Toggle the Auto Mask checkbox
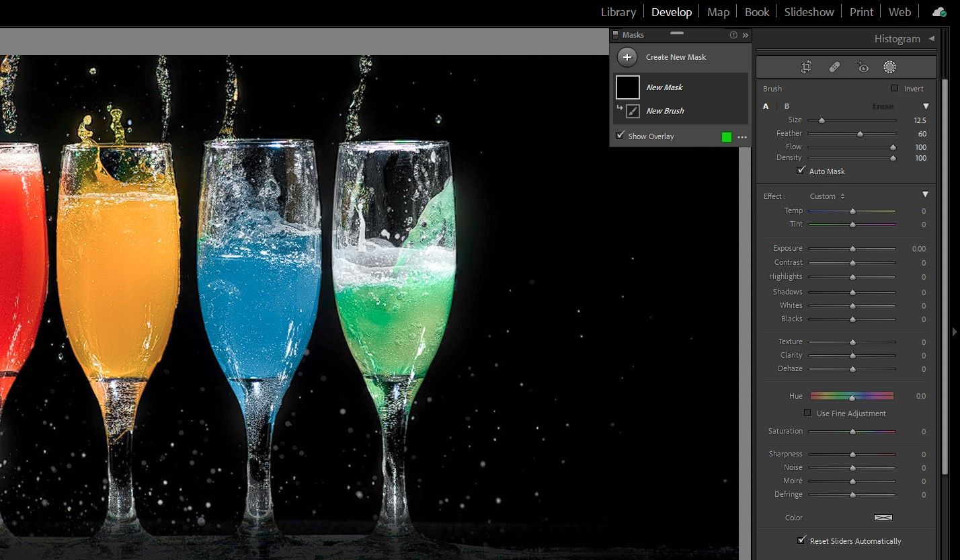This screenshot has height=560, width=960. [x=801, y=171]
